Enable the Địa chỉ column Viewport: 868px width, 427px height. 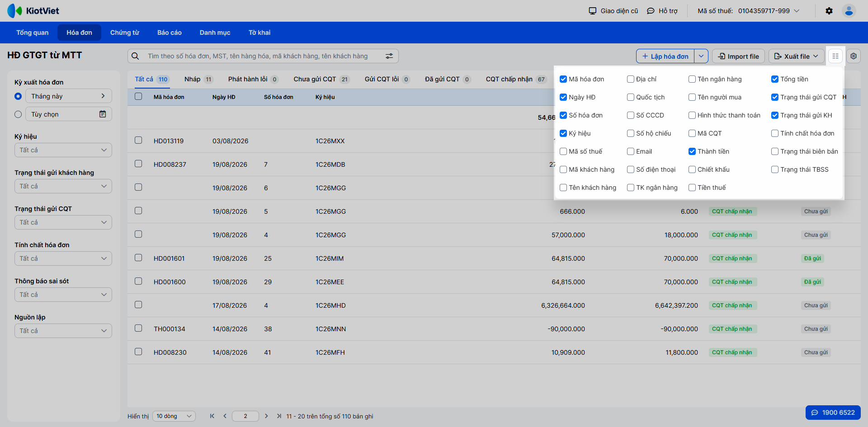click(631, 79)
